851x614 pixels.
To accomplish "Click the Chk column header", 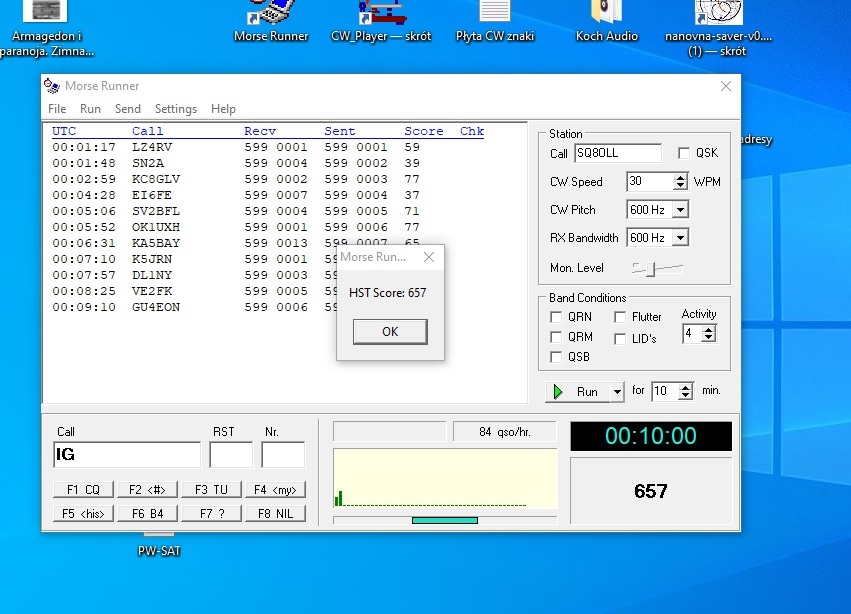I will 472,131.
